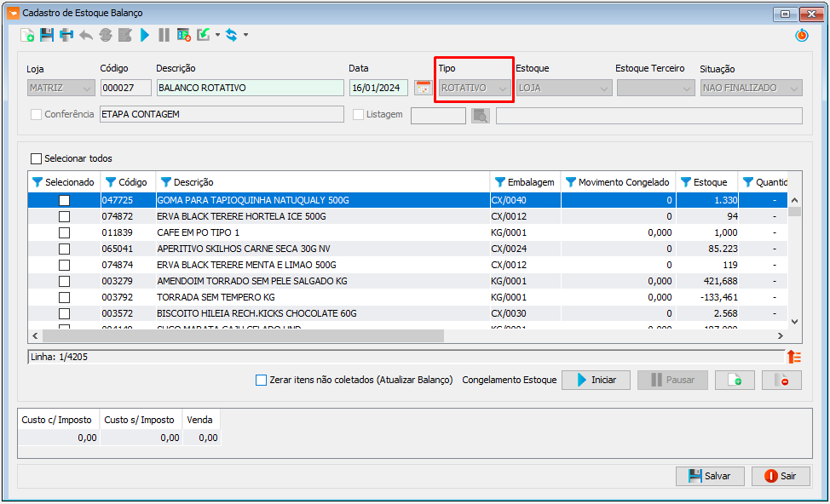Image resolution: width=830 pixels, height=504 pixels.
Task: Click the Salvar button
Action: click(710, 477)
